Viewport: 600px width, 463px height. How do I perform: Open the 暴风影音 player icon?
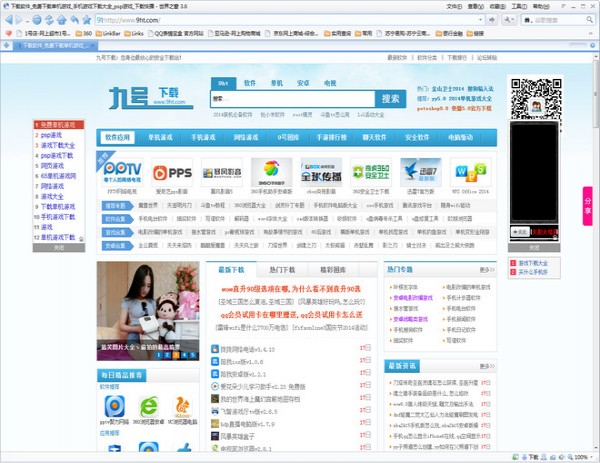[222, 172]
